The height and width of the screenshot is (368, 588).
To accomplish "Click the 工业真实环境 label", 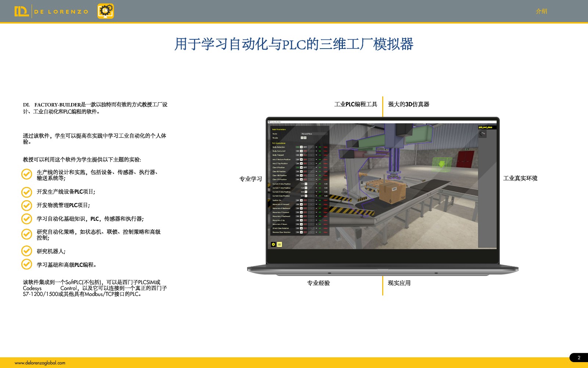I will click(520, 178).
